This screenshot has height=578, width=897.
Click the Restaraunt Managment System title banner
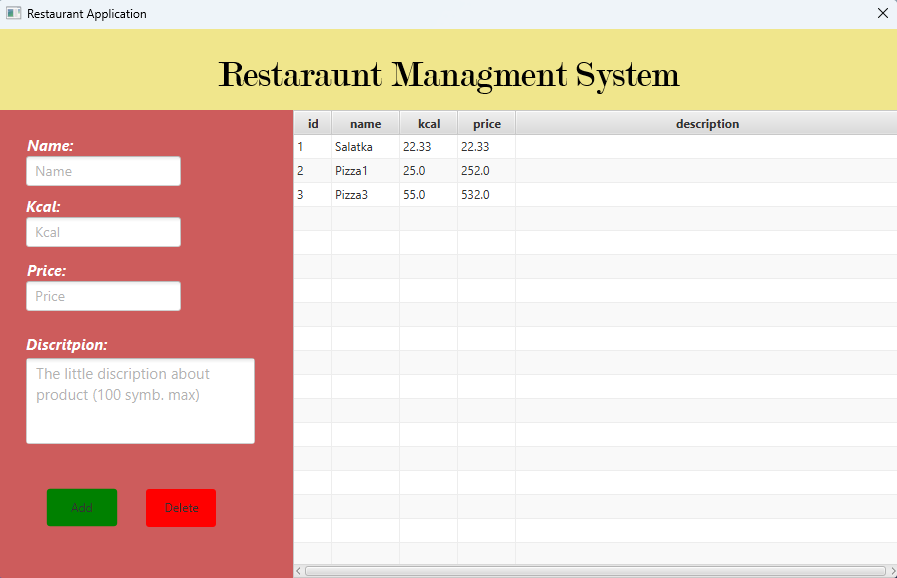(448, 73)
